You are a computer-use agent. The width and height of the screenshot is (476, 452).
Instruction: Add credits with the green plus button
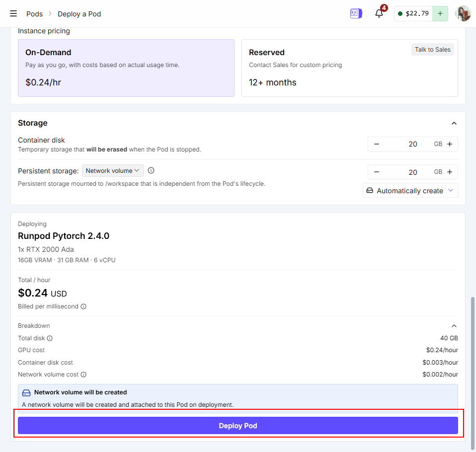click(x=440, y=14)
